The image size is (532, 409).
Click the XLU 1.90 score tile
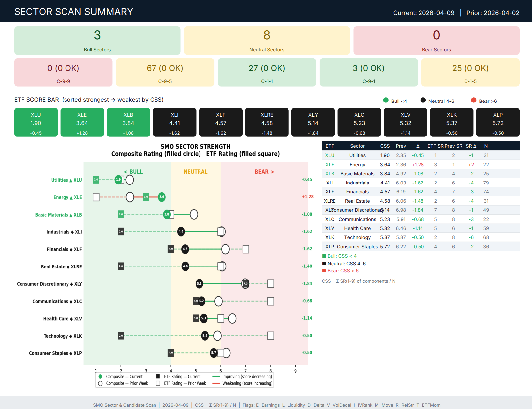[36, 122]
